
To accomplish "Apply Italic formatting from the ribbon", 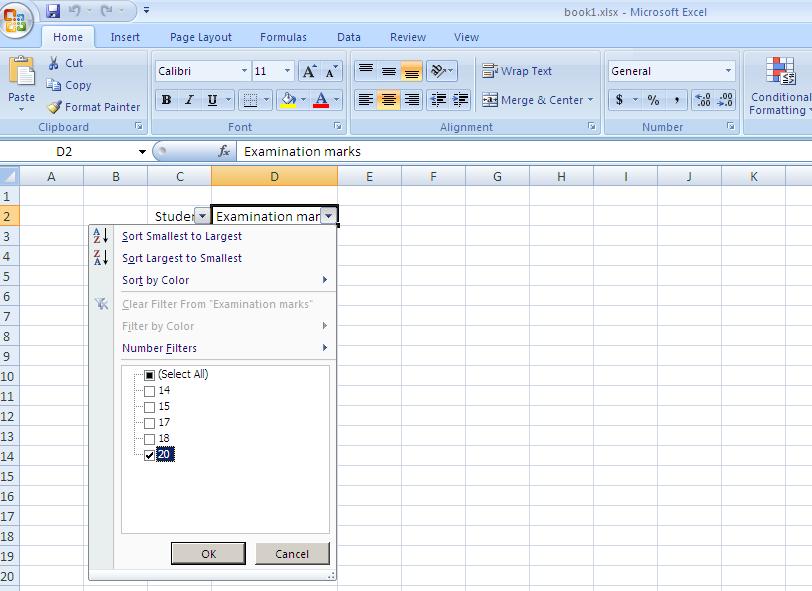I will pos(189,100).
